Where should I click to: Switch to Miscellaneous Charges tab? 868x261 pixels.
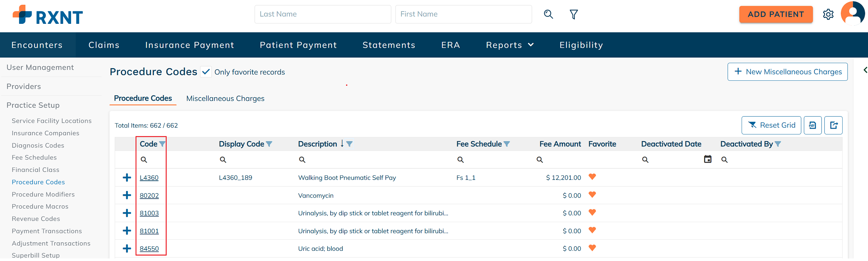(225, 99)
